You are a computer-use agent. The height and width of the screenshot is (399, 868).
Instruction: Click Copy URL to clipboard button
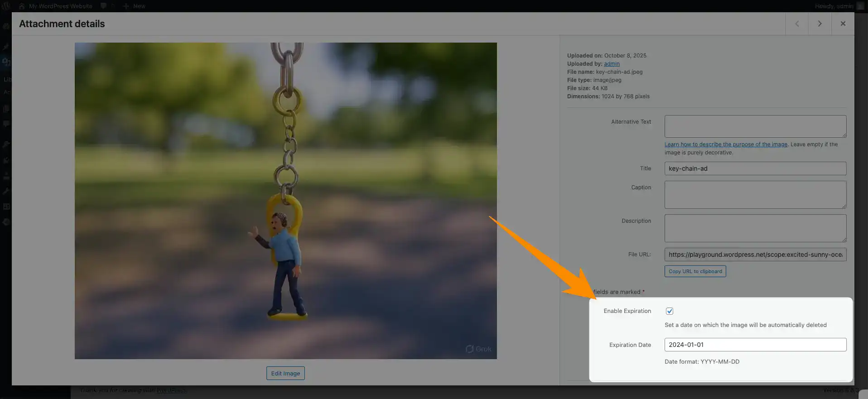coord(695,271)
